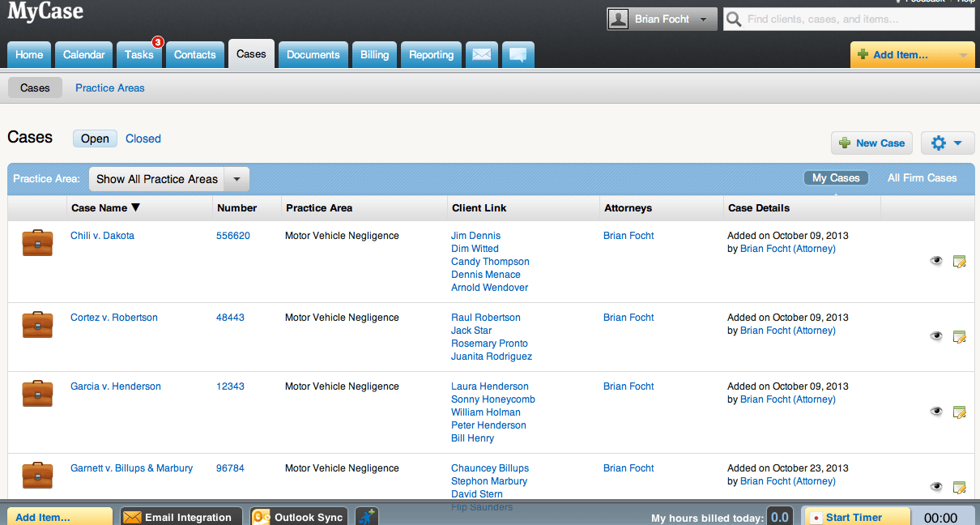Open Email Integration from the bottom bar
980x525 pixels.
click(180, 516)
